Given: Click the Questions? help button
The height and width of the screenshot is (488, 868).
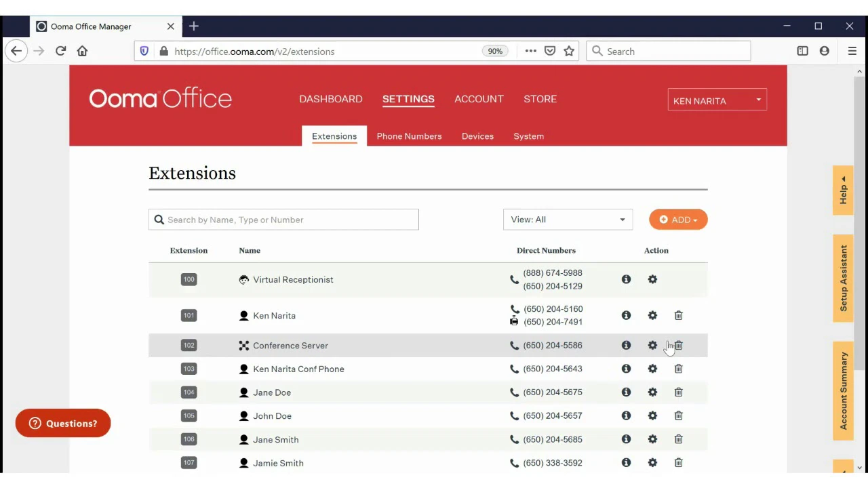Looking at the screenshot, I should tap(63, 423).
